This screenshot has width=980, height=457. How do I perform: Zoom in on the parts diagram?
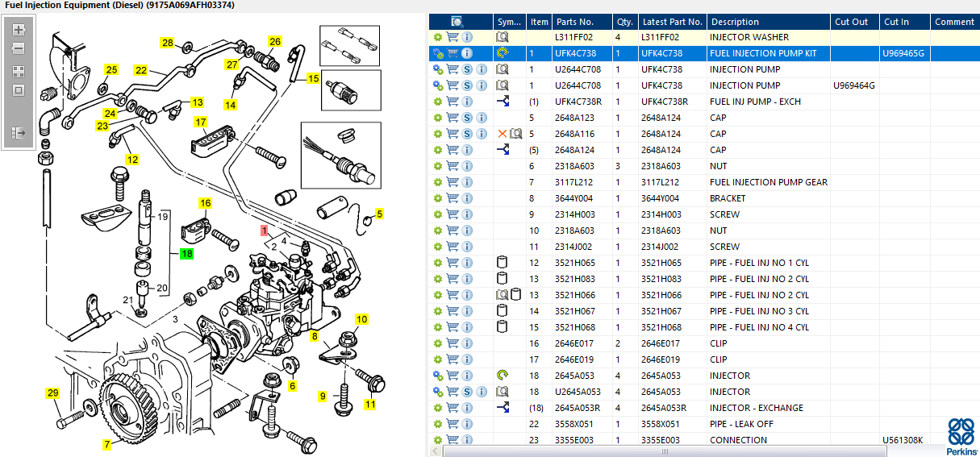[19, 30]
